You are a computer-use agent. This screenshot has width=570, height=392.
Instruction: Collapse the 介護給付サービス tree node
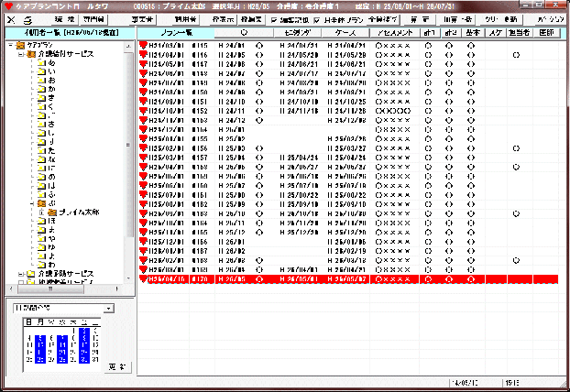coord(20,54)
